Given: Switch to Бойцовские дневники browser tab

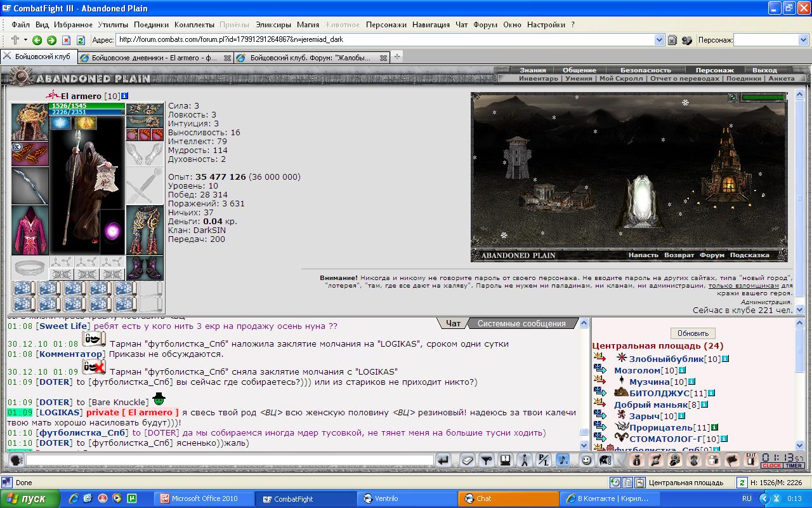Looking at the screenshot, I should coord(155,57).
